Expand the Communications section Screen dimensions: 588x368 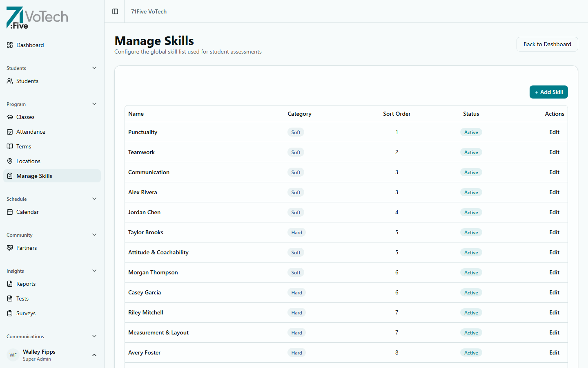tap(94, 336)
